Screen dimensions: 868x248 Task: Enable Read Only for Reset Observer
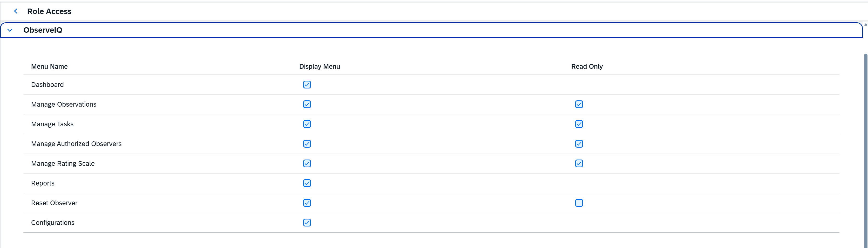(579, 203)
